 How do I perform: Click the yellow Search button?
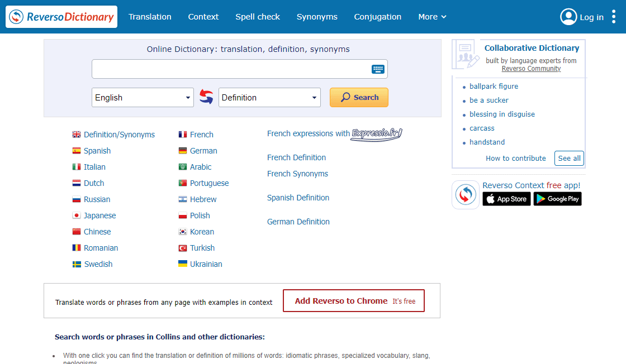pyautogui.click(x=359, y=97)
